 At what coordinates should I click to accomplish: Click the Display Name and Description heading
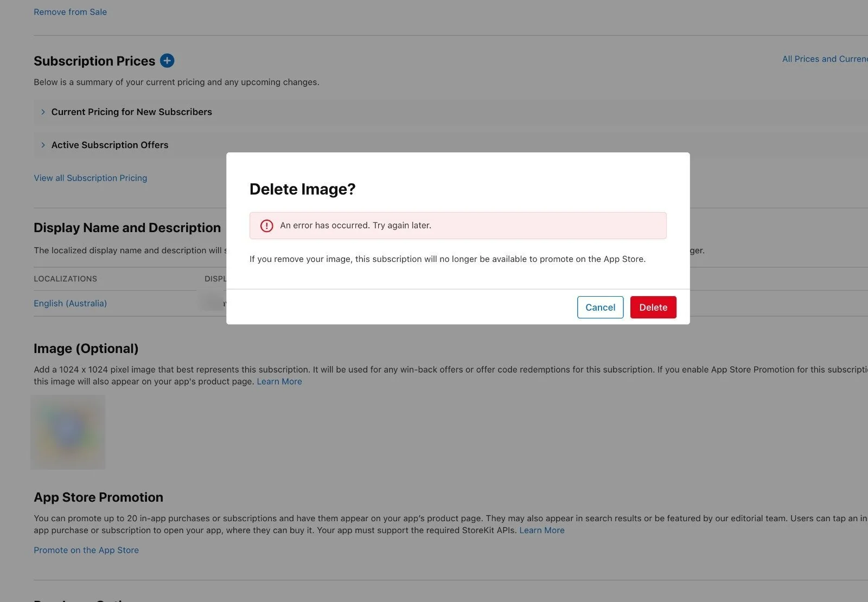[127, 228]
